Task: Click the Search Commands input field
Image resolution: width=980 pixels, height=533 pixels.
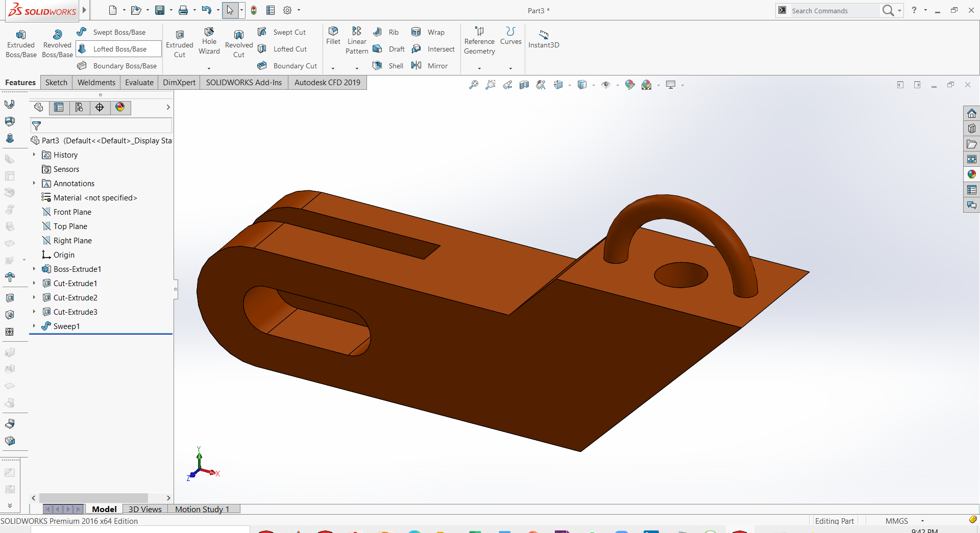Action: point(832,10)
